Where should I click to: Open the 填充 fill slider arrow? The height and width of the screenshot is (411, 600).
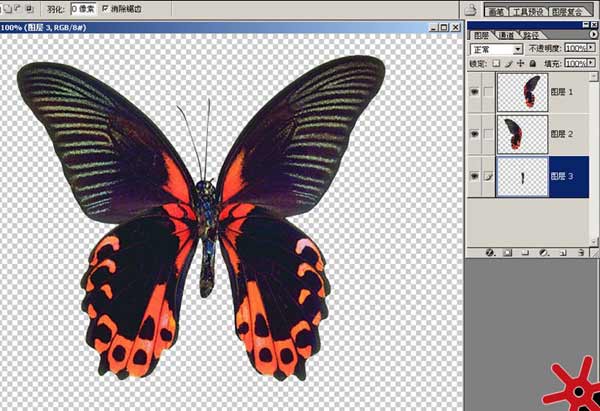pyautogui.click(x=591, y=62)
